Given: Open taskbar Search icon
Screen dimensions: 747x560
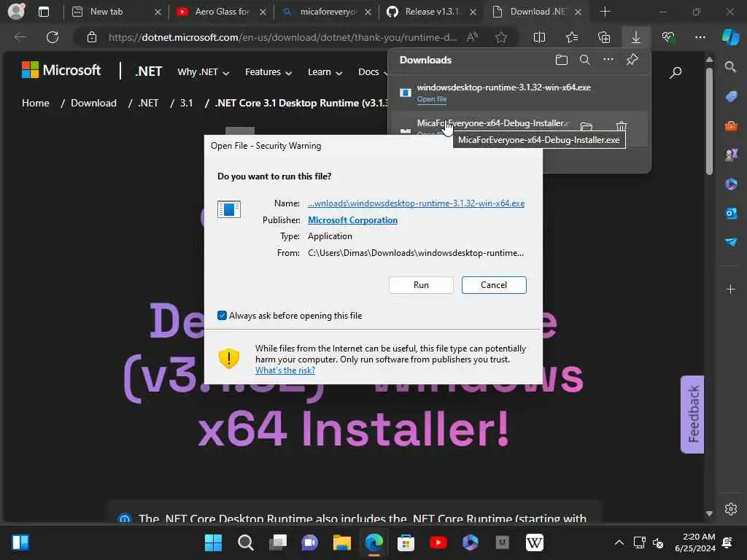Looking at the screenshot, I should pyautogui.click(x=245, y=542).
